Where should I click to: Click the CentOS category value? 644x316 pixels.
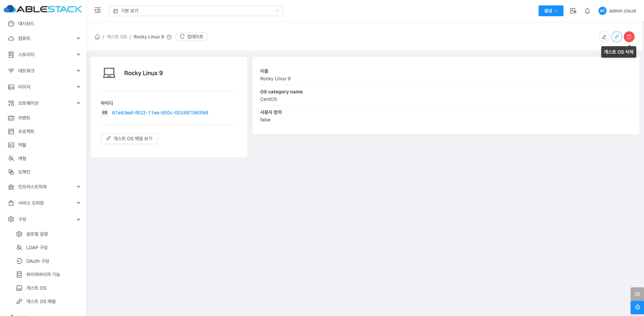coord(268,99)
